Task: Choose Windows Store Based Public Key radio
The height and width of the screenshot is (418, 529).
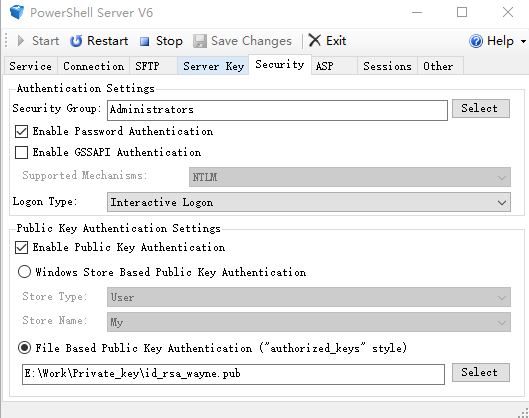Action: tap(24, 272)
